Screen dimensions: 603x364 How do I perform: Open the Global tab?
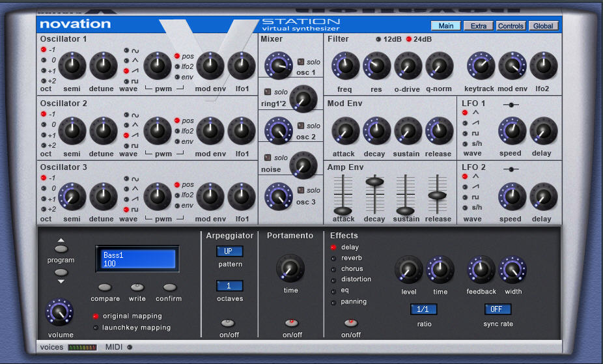pyautogui.click(x=543, y=26)
